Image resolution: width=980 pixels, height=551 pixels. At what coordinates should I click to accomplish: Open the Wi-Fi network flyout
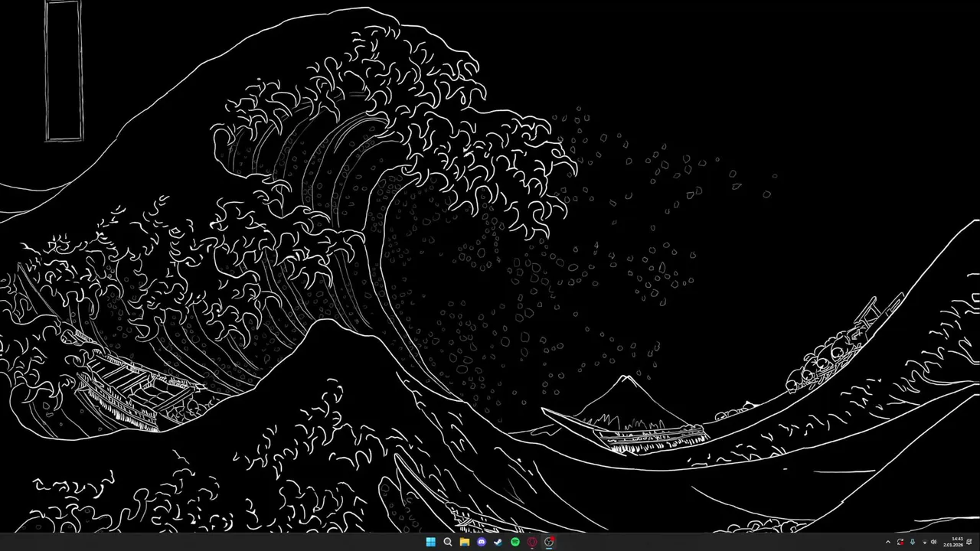(x=925, y=542)
